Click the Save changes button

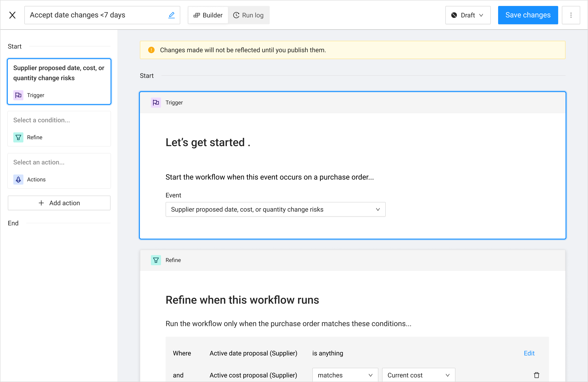pos(528,15)
